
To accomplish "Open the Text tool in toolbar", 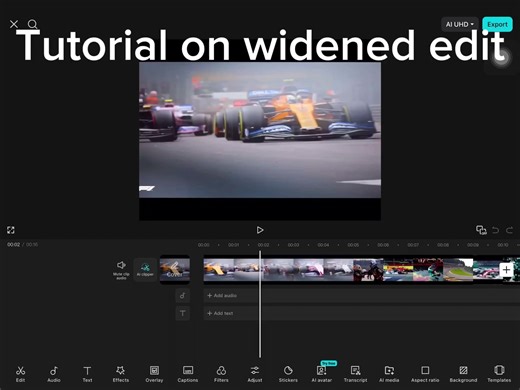I will 87,374.
